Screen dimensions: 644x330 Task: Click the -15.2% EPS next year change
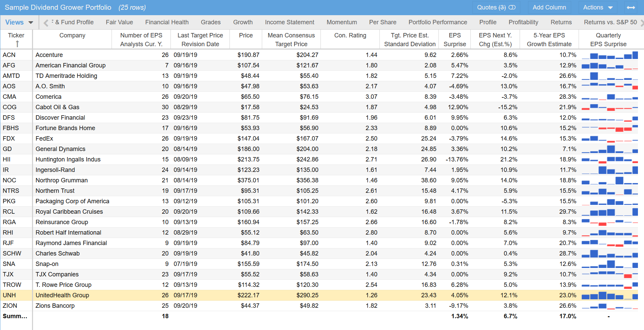508,107
